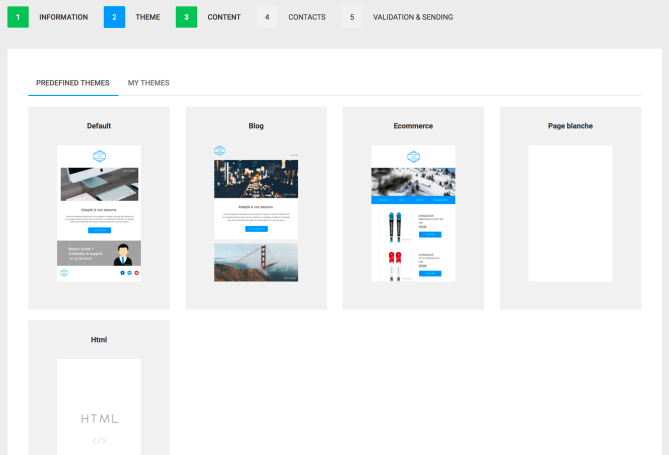669x455 pixels.
Task: Choose the Html theme preview
Action: (98, 410)
